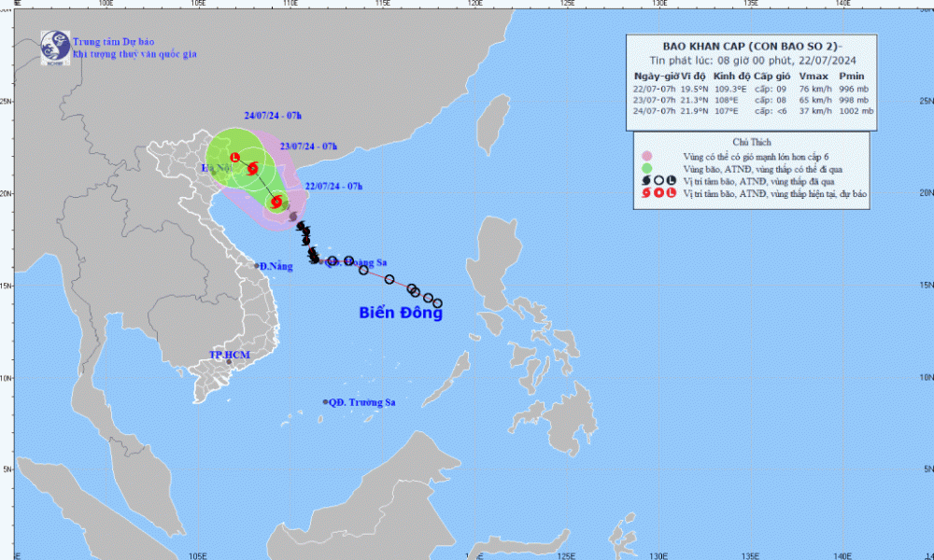Click the easternmost black circle on the storm track
934x560 pixels.
pos(437,303)
